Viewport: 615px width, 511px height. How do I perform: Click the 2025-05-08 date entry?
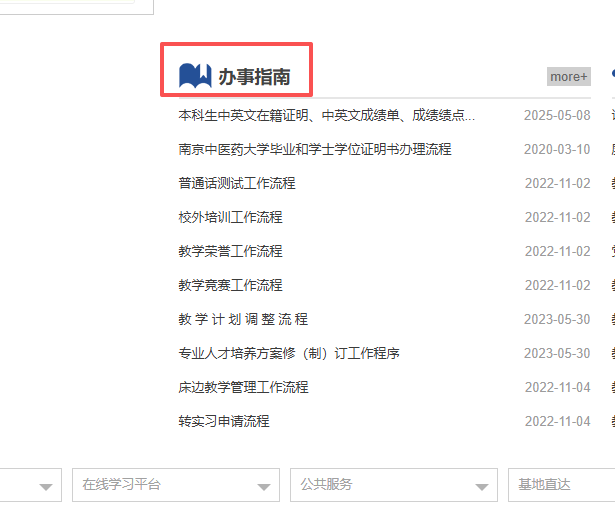click(557, 115)
